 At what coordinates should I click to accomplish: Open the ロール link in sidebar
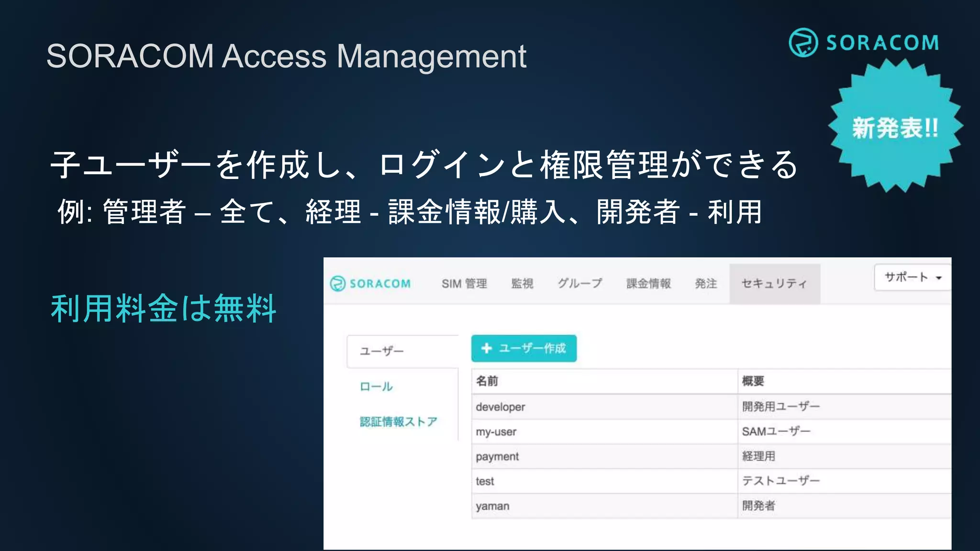(x=376, y=386)
